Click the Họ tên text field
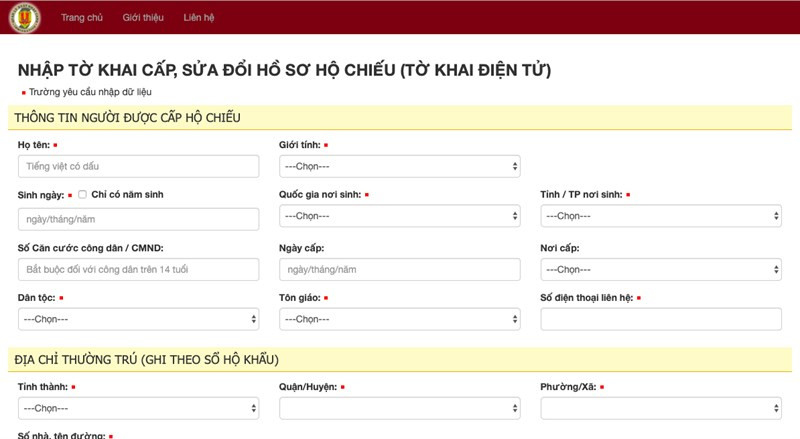 [138, 166]
